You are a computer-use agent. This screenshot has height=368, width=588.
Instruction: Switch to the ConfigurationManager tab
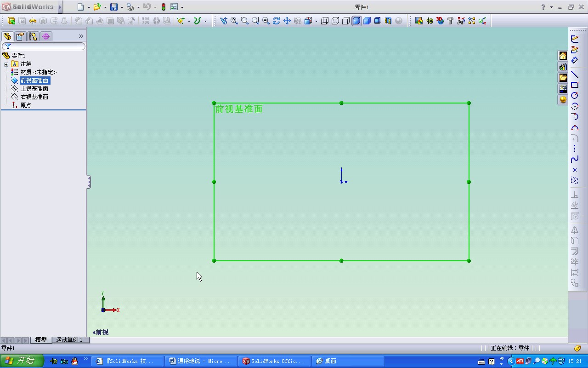(33, 36)
